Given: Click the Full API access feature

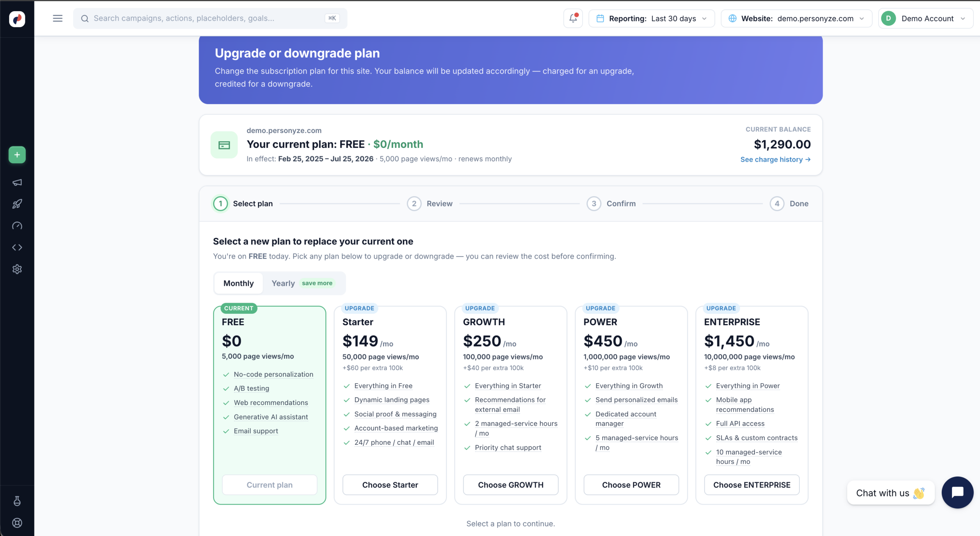Looking at the screenshot, I should pos(740,424).
